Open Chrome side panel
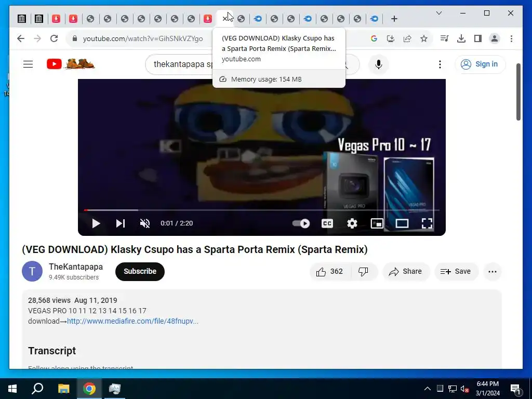Screen dimensions: 532x399 [478, 38]
